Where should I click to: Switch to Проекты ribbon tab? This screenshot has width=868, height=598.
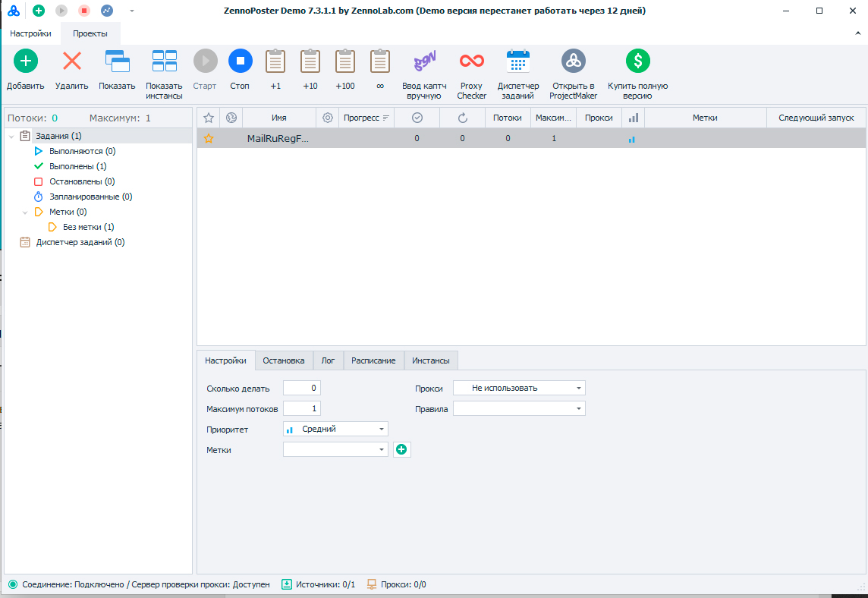click(90, 34)
